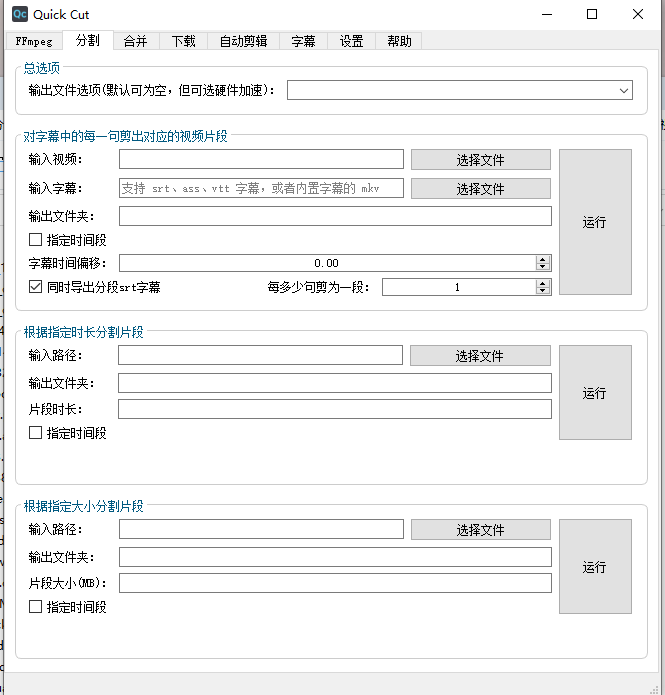The height and width of the screenshot is (695, 665).
Task: Click 选择文件 button for 输入字幕
Action: tap(481, 189)
